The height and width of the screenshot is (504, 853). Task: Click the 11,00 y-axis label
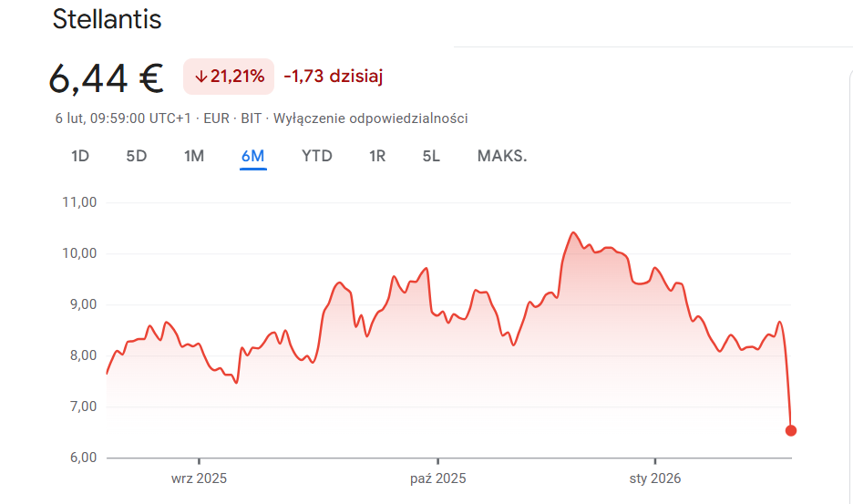tap(79, 202)
